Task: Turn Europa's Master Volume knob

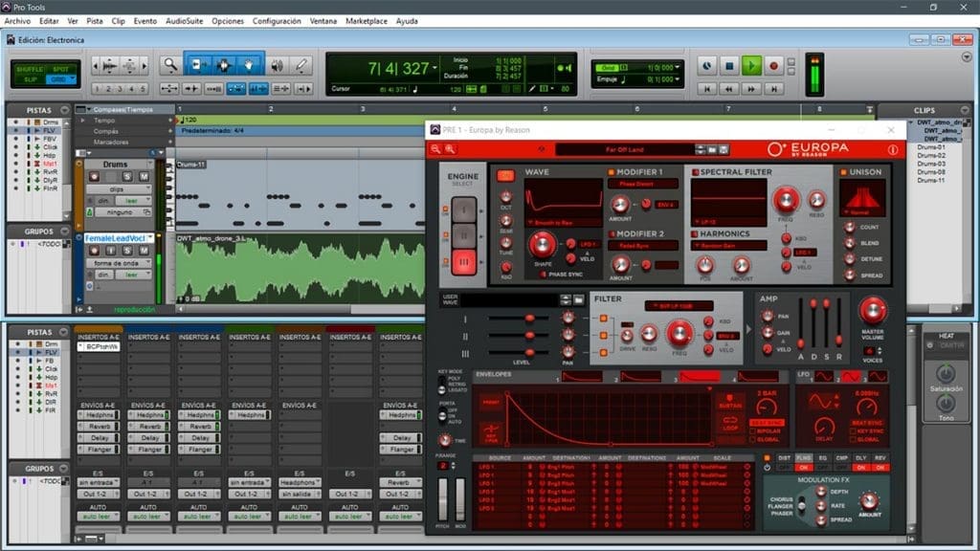Action: (873, 309)
